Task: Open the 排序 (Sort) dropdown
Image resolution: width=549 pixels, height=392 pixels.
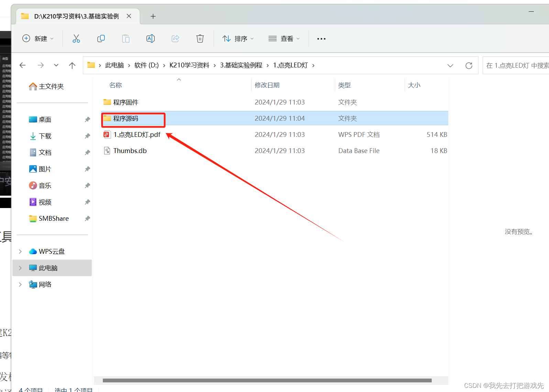Action: [x=238, y=39]
